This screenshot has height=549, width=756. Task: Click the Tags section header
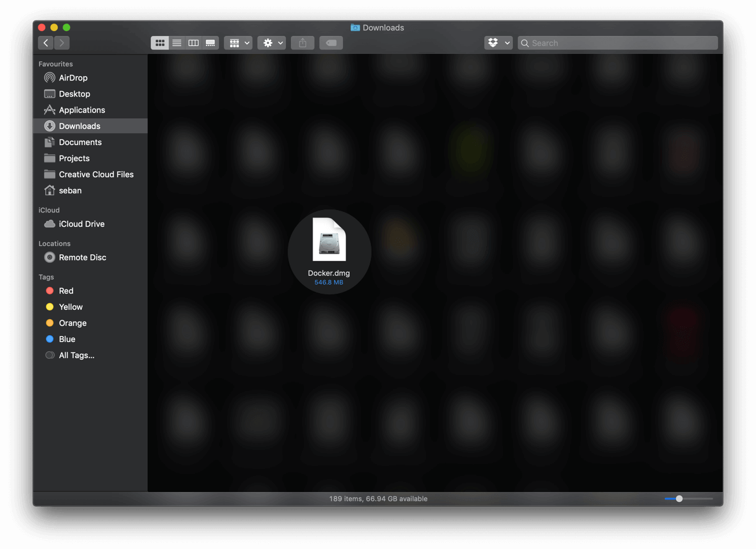pos(46,277)
